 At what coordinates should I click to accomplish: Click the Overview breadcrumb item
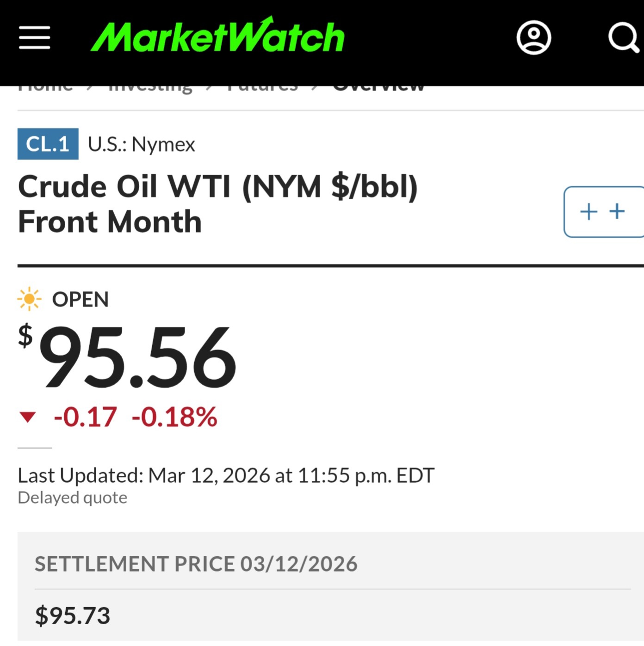(x=378, y=88)
